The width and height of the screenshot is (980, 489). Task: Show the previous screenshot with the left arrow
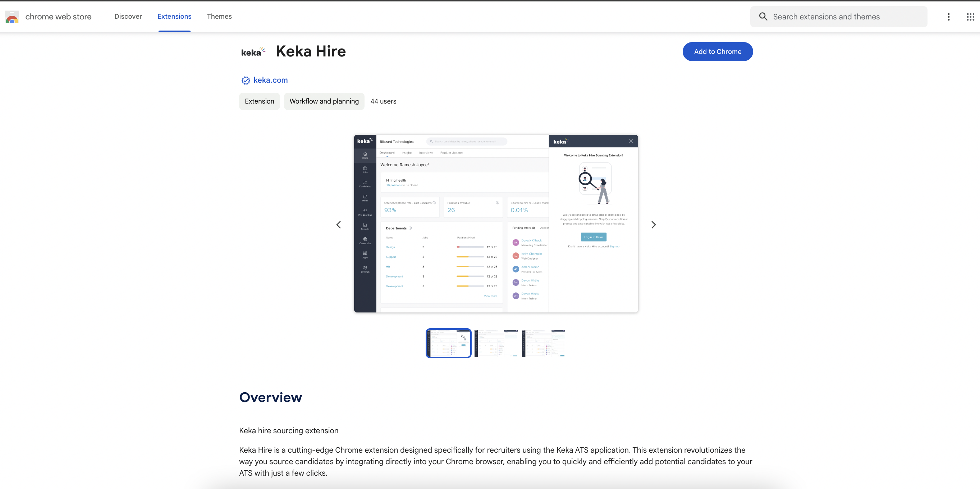[339, 225]
